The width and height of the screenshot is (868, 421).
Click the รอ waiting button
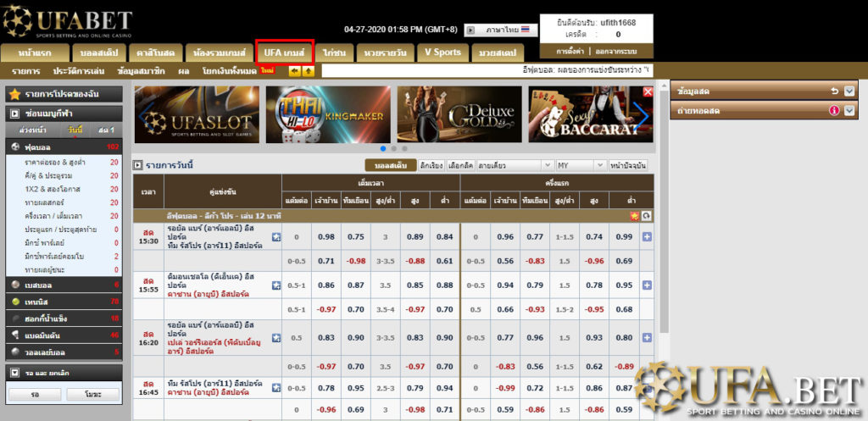coord(35,395)
